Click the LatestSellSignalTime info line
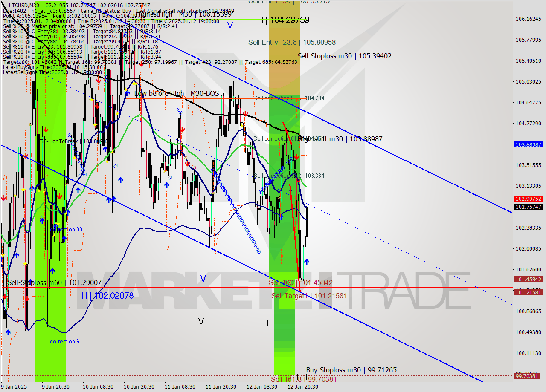The width and height of the screenshot is (546, 392). 53,72
